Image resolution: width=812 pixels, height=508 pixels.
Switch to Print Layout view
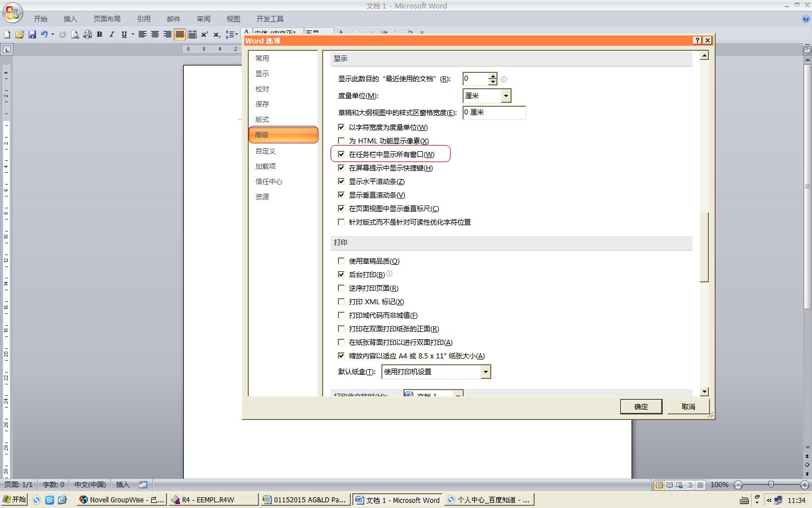[658, 485]
